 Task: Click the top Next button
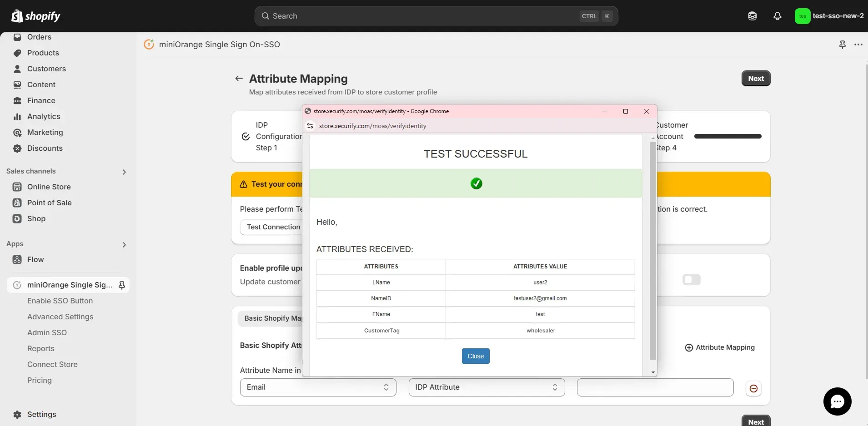[756, 78]
